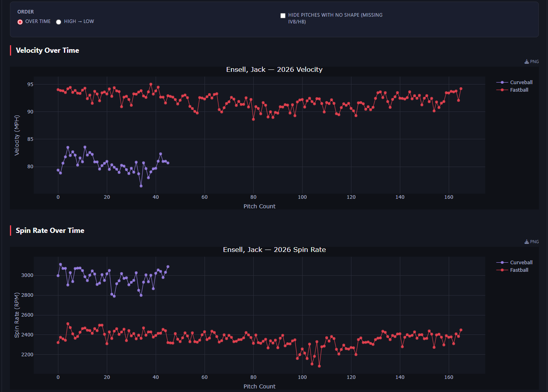
Task: Enable hide pitches with no shape checkbox
Action: [x=283, y=15]
